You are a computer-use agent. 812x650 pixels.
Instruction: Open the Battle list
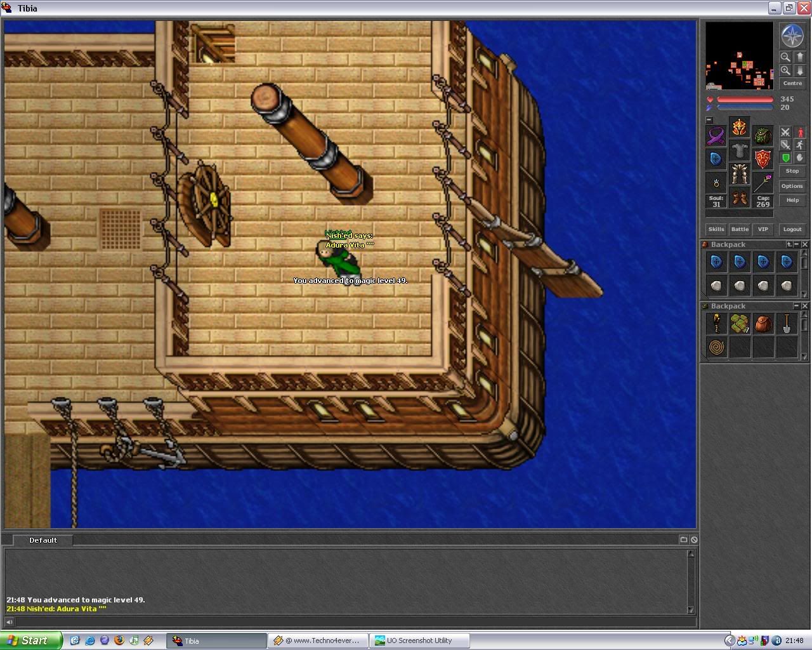coord(740,229)
